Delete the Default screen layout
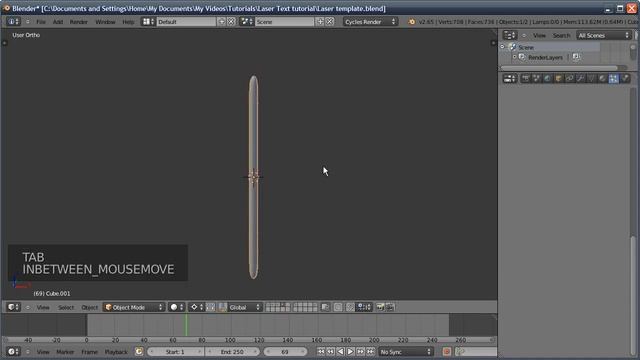Viewport: 640px width, 360px height. 231,22
